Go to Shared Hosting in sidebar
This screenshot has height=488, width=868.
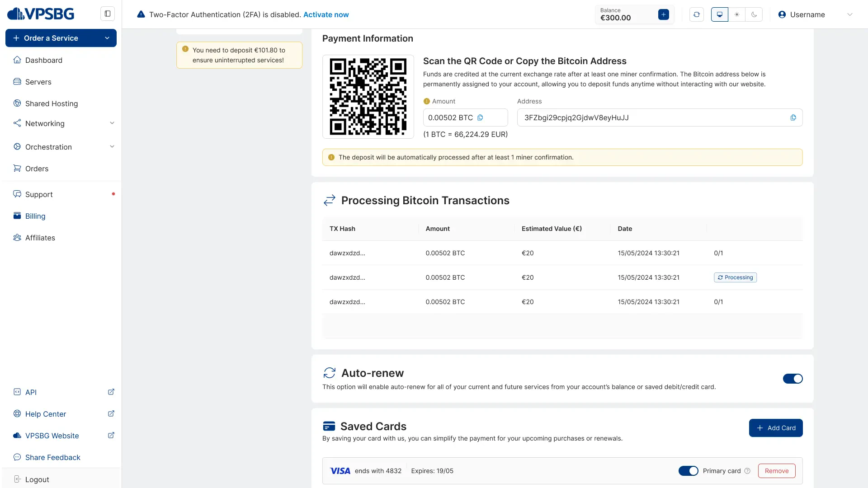click(x=52, y=103)
